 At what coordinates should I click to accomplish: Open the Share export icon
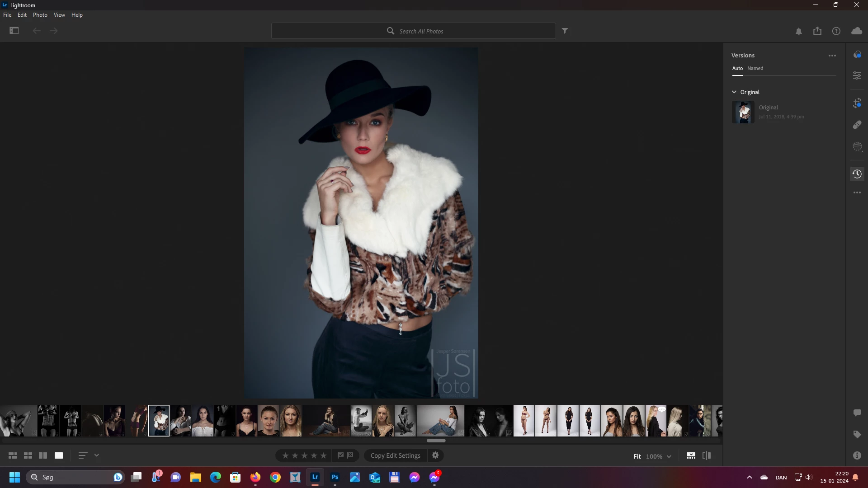[817, 31]
